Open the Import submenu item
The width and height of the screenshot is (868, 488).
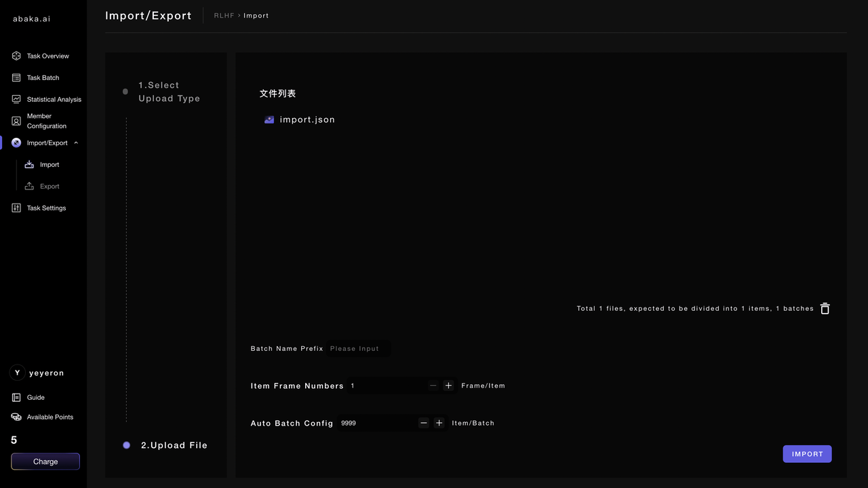click(49, 164)
